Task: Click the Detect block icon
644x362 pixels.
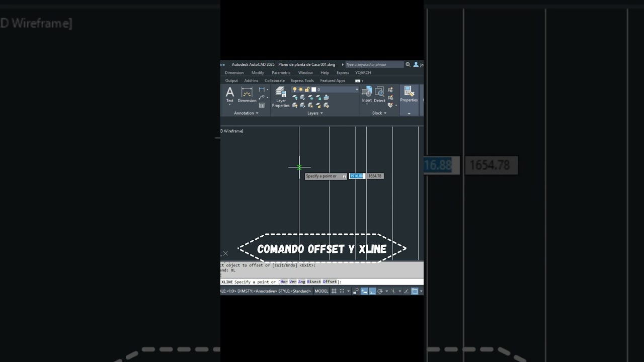Action: tap(380, 94)
